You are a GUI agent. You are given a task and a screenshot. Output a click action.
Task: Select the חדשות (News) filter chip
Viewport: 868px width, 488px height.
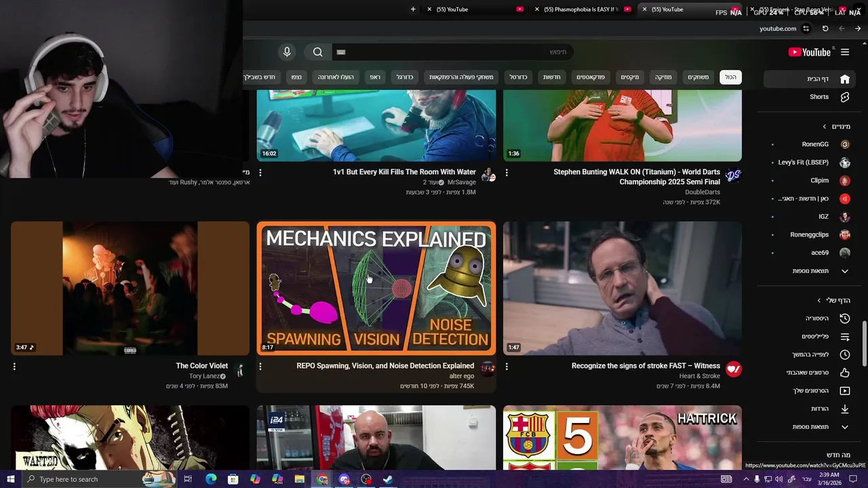[552, 77]
